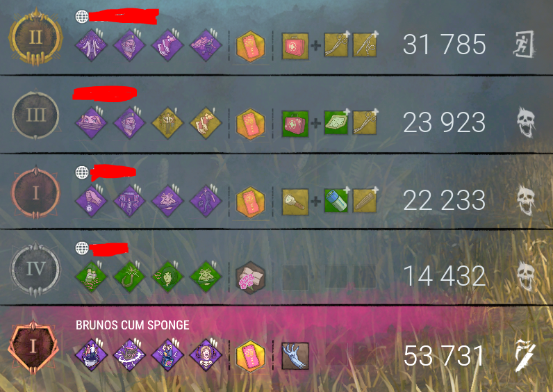Viewport: 553px width, 392px height.
Task: Select the grey rank III emblem
Action: tap(35, 115)
